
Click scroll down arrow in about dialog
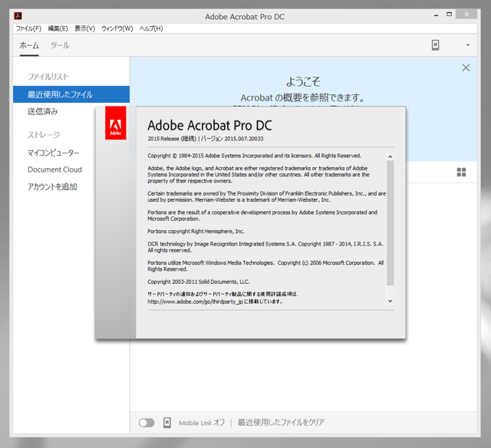coord(390,301)
